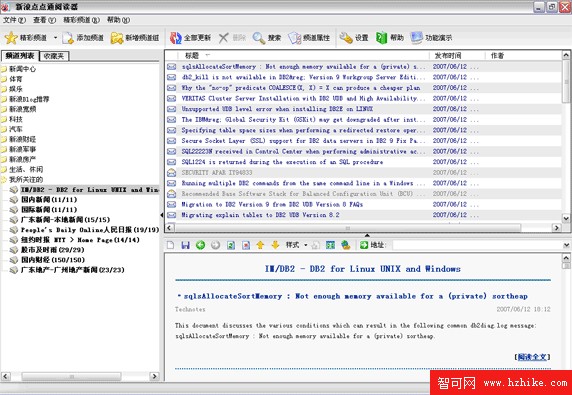Click the 新增频道组 folder icon

[117, 38]
